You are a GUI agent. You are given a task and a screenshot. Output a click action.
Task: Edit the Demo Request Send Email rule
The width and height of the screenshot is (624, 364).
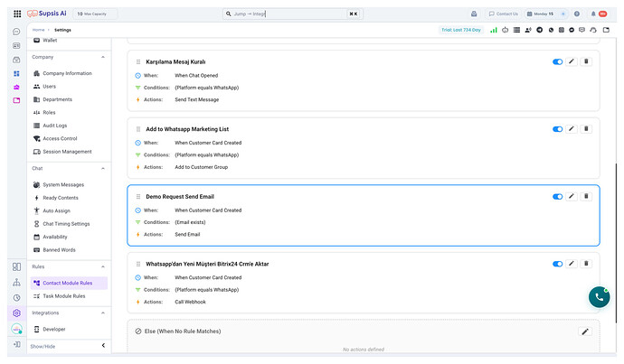click(x=572, y=196)
